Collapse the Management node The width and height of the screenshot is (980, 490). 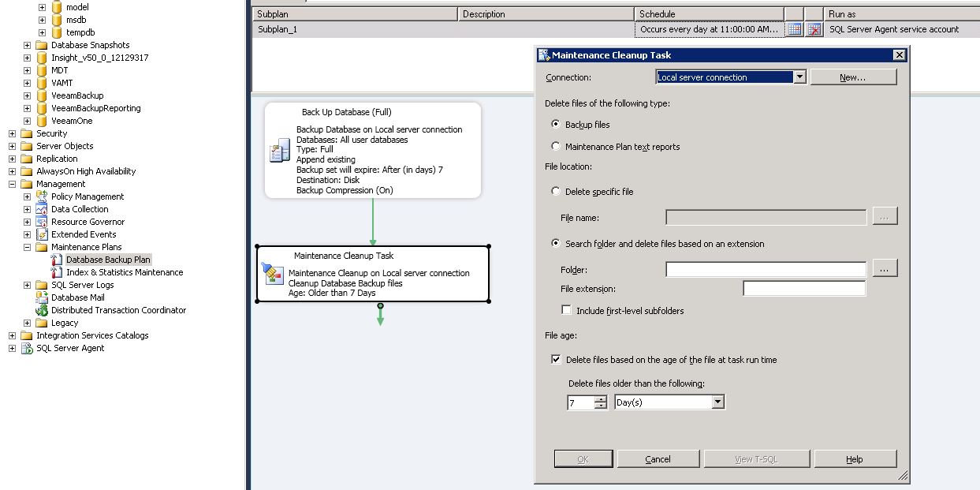click(x=12, y=184)
